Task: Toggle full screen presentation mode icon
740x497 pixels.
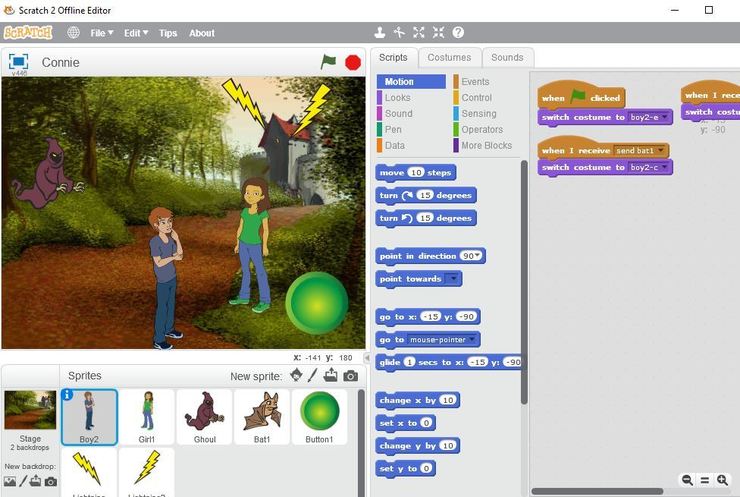Action: [x=18, y=61]
